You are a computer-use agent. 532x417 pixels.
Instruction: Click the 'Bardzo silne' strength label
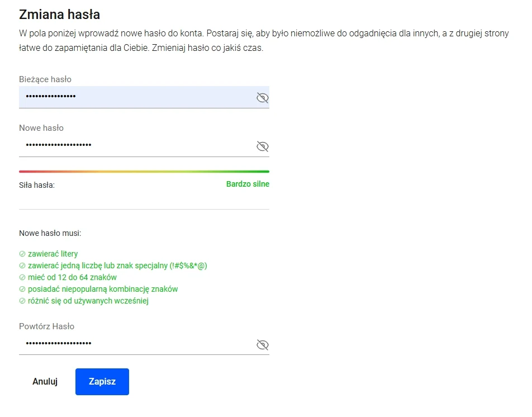tap(248, 184)
